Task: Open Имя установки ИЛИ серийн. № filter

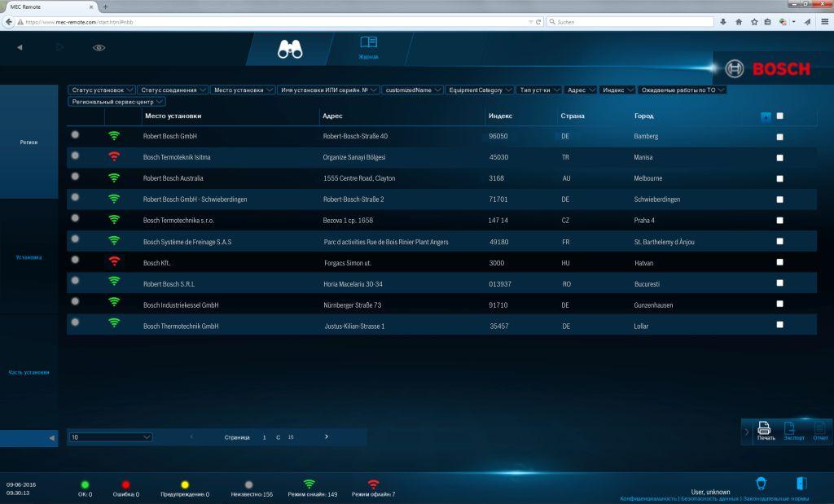Action: [x=328, y=90]
